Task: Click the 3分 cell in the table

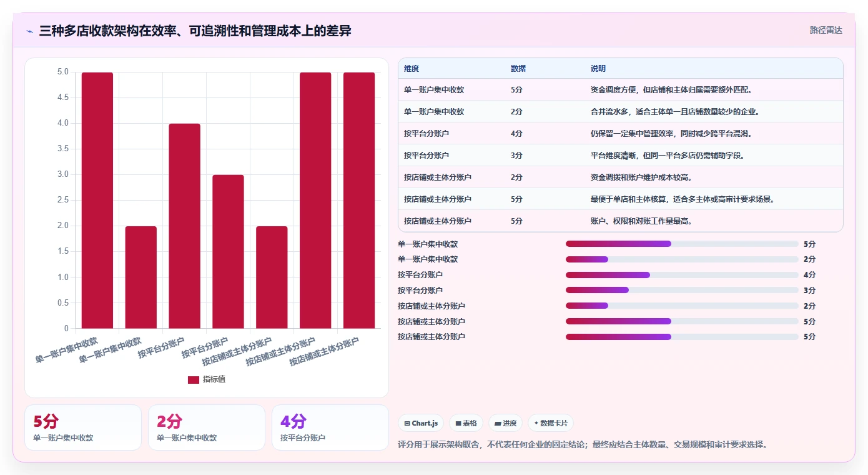Action: coord(516,156)
